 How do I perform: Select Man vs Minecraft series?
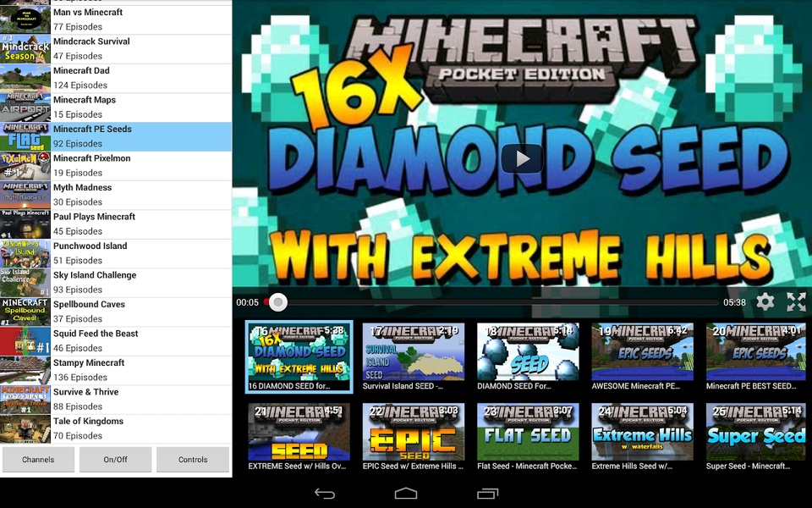[x=116, y=19]
